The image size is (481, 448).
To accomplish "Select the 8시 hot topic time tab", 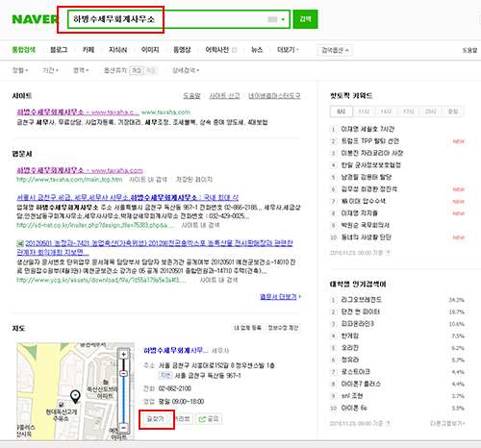I will (342, 112).
